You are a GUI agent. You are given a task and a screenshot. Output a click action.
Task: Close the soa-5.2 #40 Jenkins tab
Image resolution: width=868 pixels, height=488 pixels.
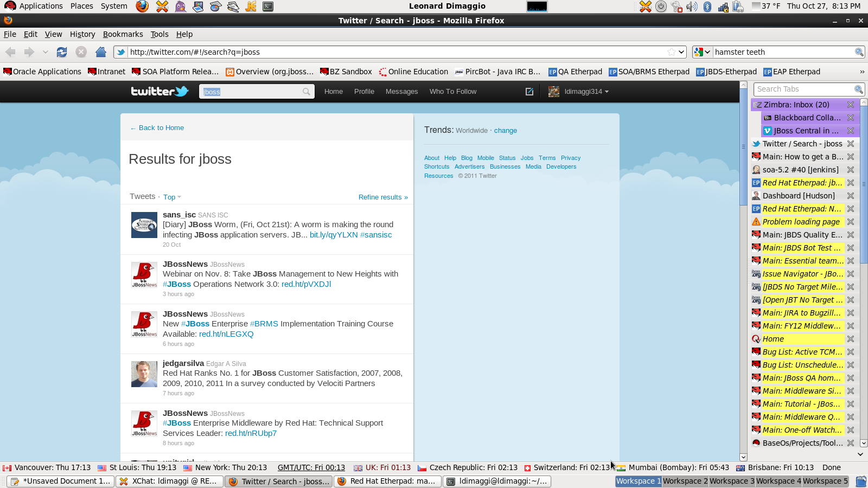tap(851, 170)
